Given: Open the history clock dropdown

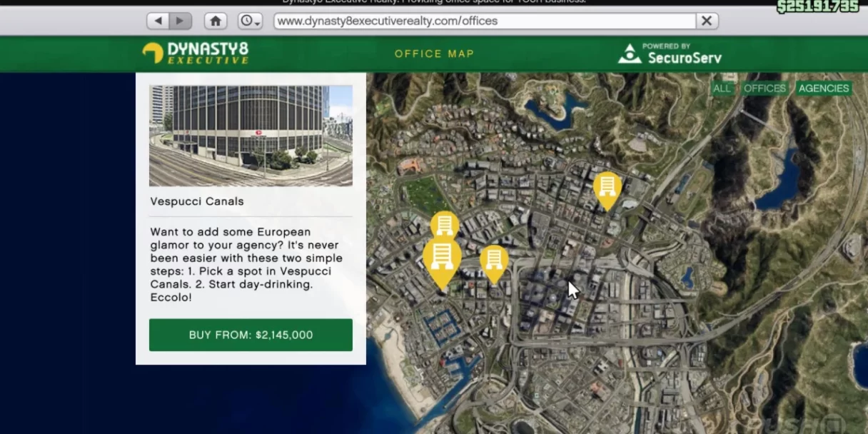Looking at the screenshot, I should click(250, 21).
